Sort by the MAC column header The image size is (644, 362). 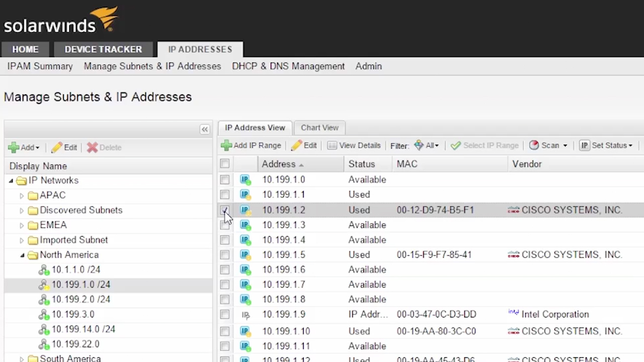(450, 164)
